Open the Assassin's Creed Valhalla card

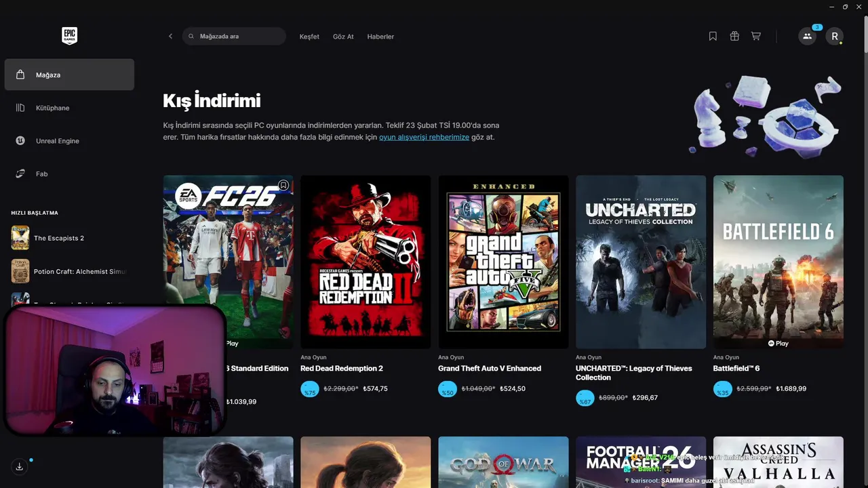(778, 462)
